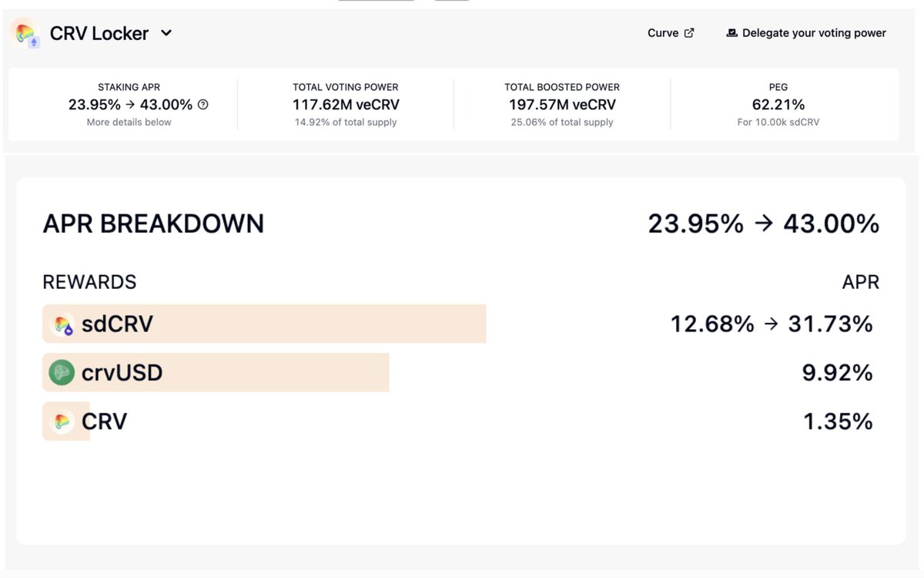Click the CRV reward row label
This screenshot has height=578, width=924.
coord(104,422)
